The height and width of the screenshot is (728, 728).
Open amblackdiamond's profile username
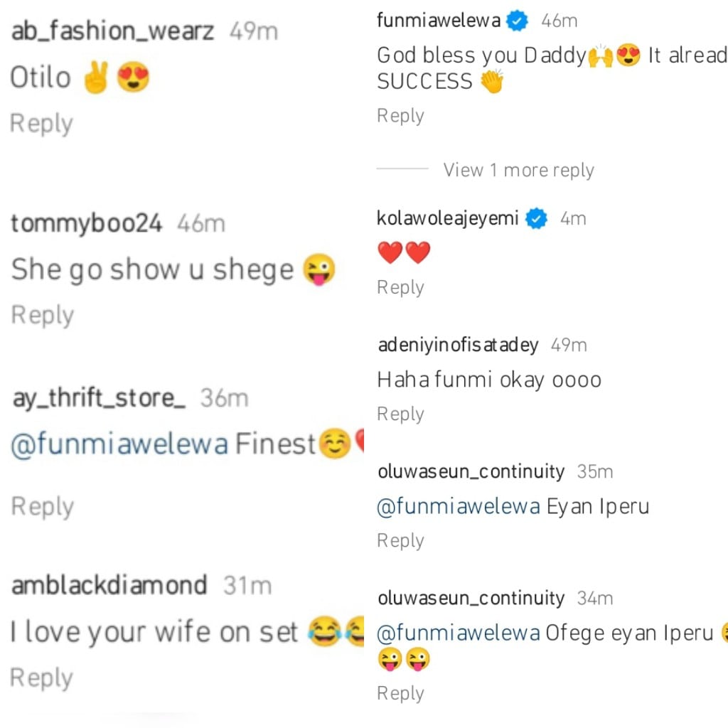point(110,586)
